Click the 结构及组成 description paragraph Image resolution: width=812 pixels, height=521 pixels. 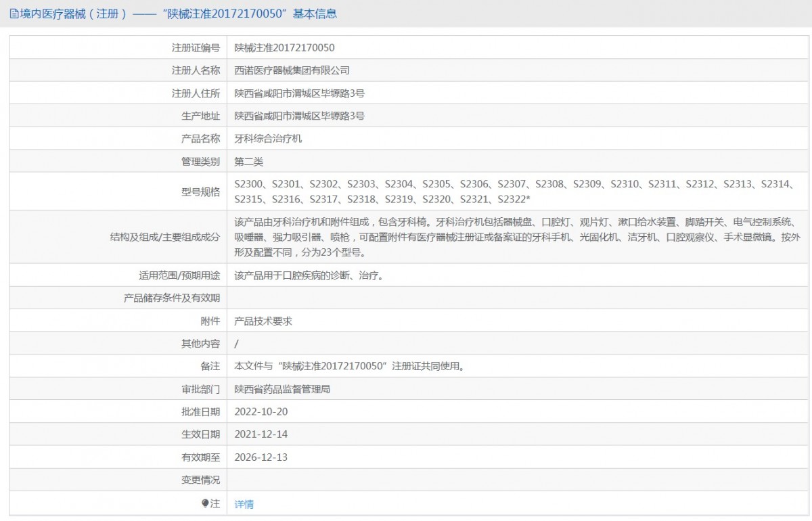click(x=517, y=237)
